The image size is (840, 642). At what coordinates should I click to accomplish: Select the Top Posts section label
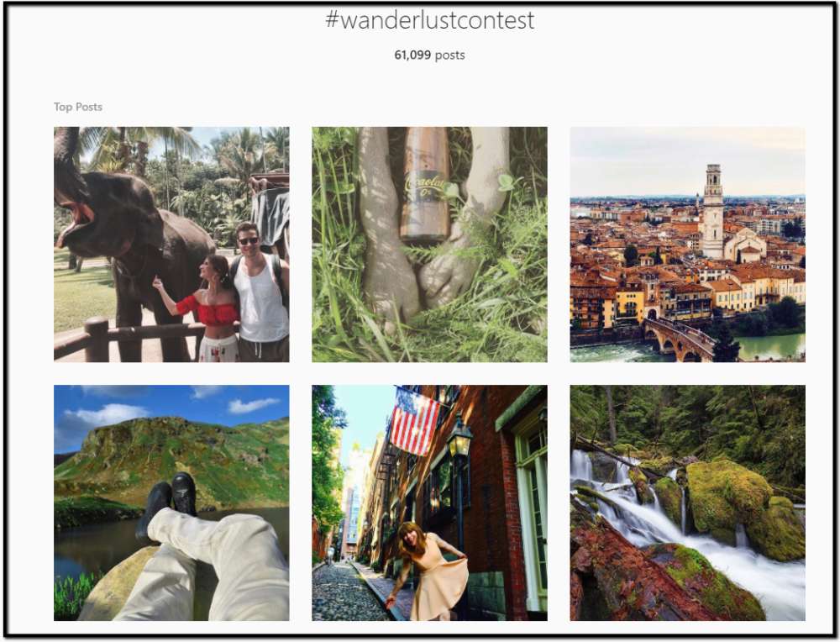(x=77, y=107)
